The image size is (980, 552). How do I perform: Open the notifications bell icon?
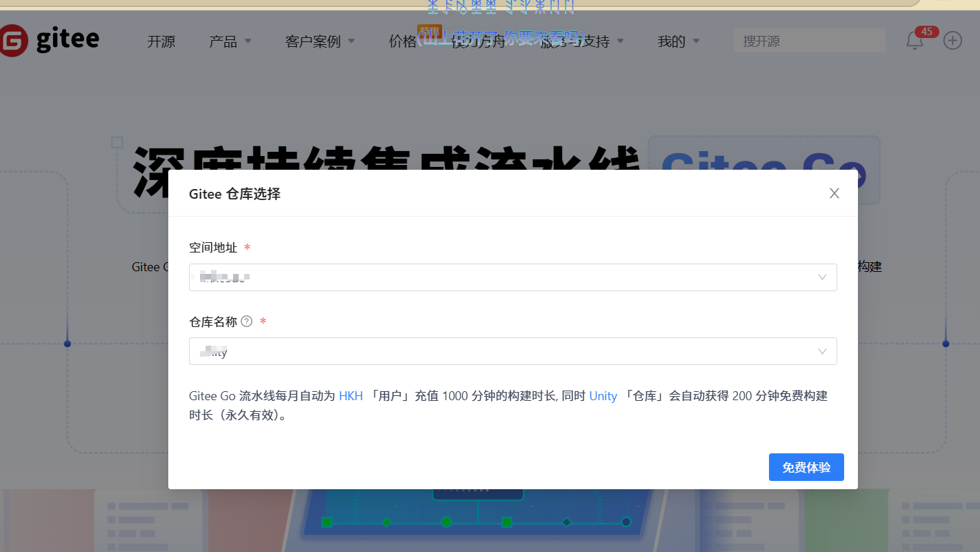(914, 41)
